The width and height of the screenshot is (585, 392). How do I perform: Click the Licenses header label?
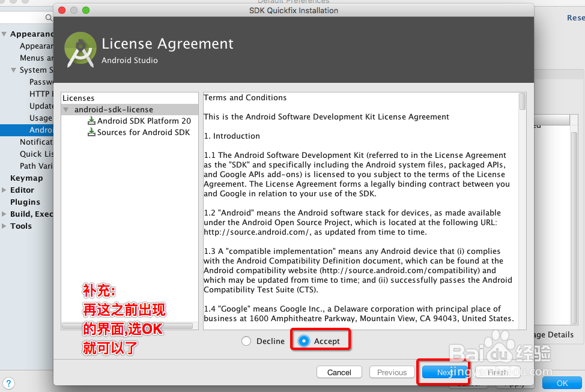click(78, 98)
